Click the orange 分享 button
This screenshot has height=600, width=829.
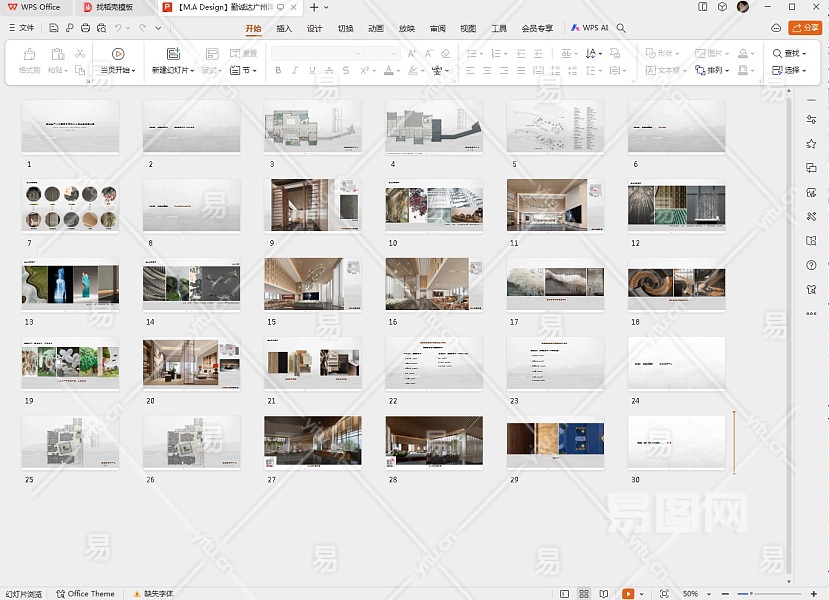click(805, 28)
